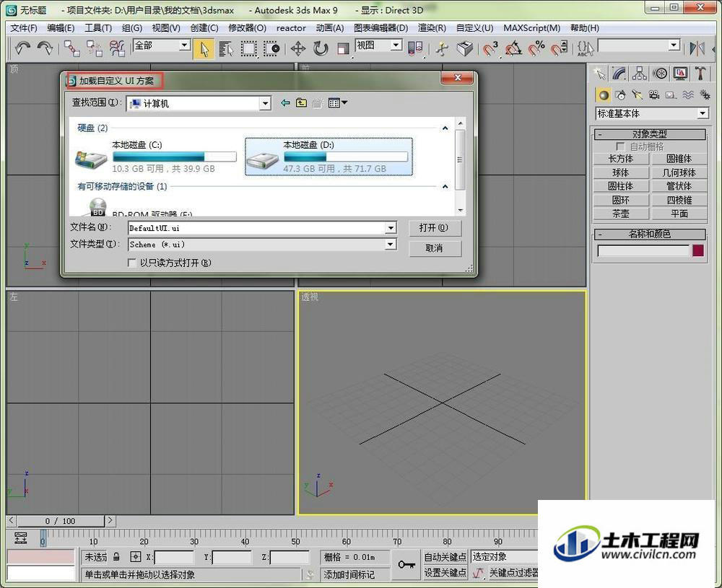The height and width of the screenshot is (588, 722).
Task: Click the Rectangular Selection Region icon
Action: click(248, 48)
